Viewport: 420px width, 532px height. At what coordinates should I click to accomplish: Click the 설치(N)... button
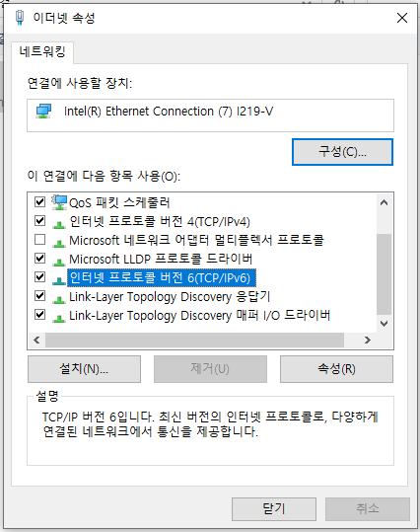point(84,369)
